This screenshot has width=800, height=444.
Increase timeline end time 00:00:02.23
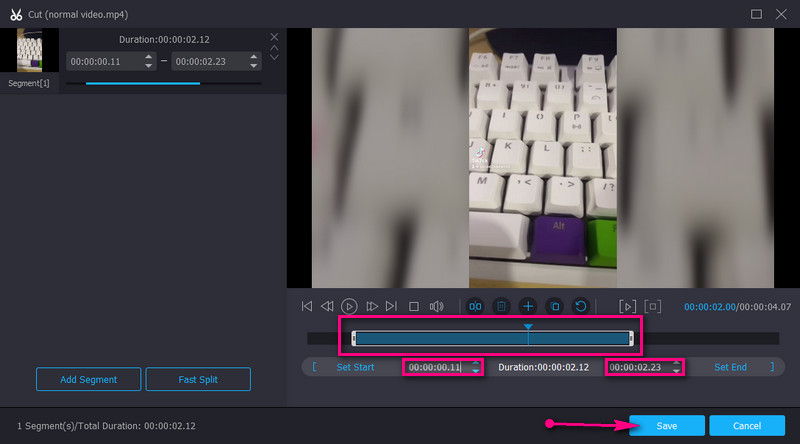(x=676, y=363)
